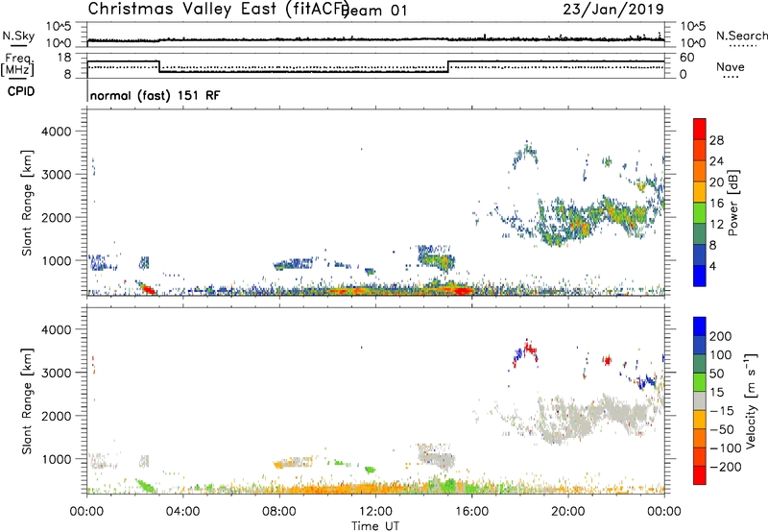This screenshot has width=768, height=532.
Task: Click the '08:00' time axis tick label
Action: (278, 512)
